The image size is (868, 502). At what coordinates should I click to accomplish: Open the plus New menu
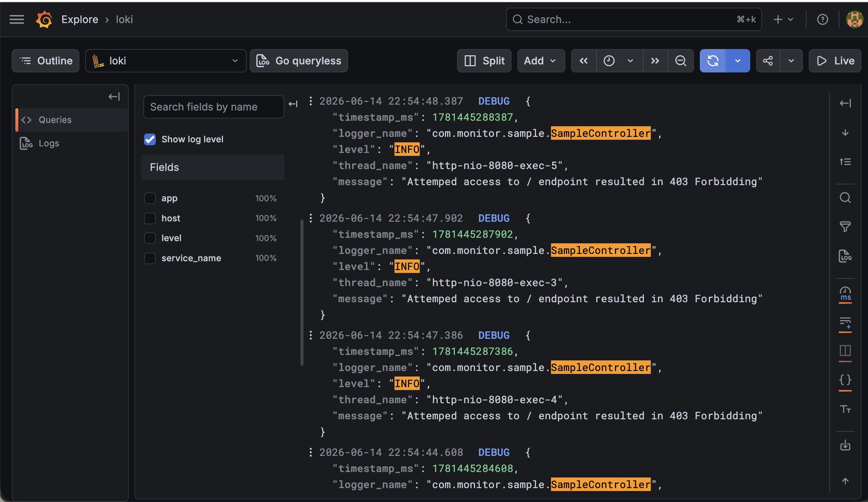point(783,19)
